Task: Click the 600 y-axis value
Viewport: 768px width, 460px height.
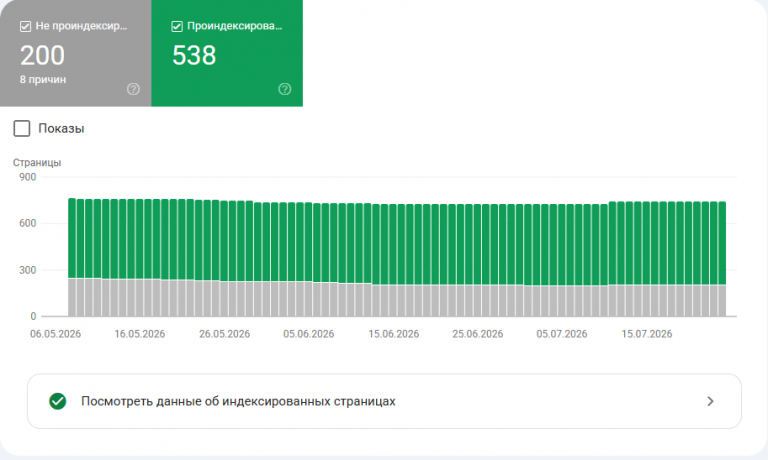Action: [27, 223]
